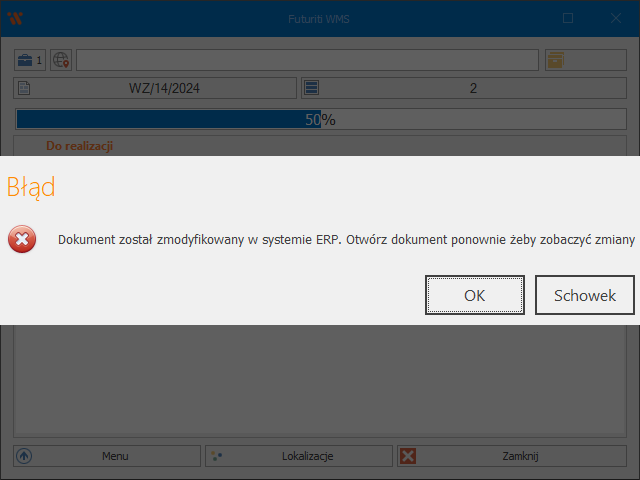Open the Menu button label
This screenshot has width=640, height=480.
(x=115, y=456)
